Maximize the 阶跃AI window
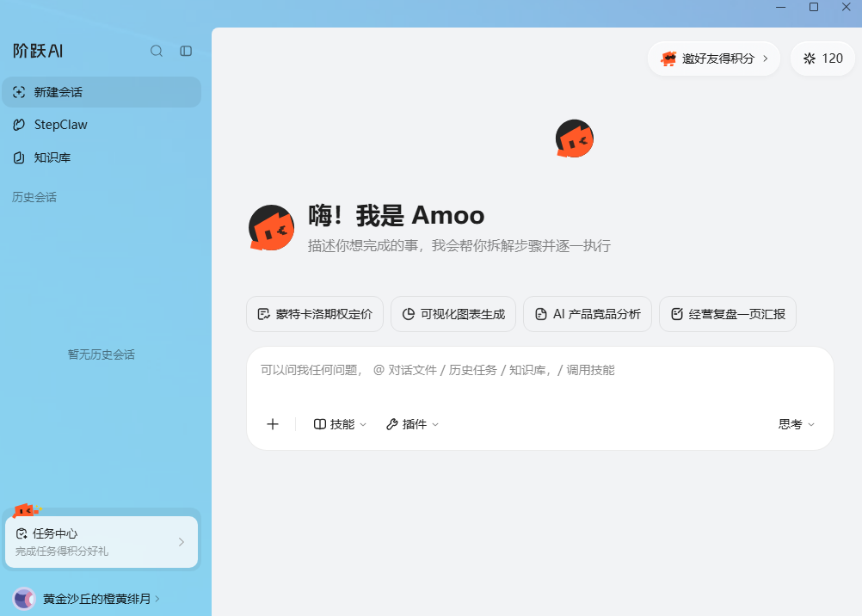Viewport: 862px width, 616px height. pyautogui.click(x=814, y=7)
